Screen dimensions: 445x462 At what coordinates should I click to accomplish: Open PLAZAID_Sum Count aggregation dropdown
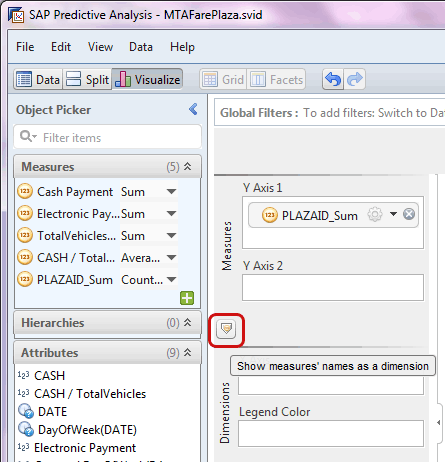click(171, 279)
